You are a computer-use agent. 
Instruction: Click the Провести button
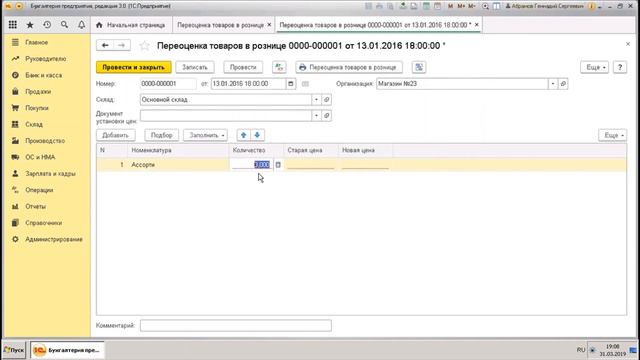243,67
